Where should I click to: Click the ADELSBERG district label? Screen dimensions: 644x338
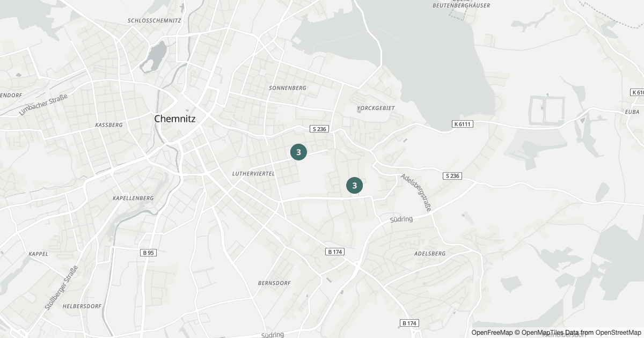430,253
